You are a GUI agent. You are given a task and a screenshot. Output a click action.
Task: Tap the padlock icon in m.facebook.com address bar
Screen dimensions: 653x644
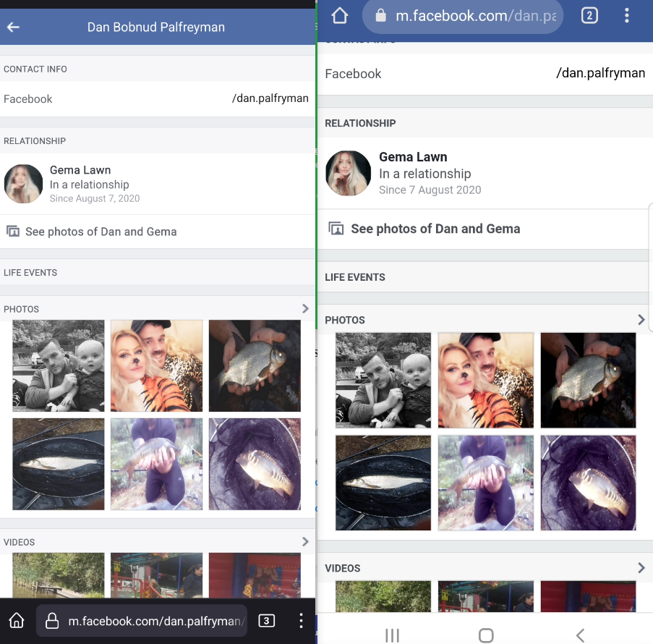click(x=381, y=15)
